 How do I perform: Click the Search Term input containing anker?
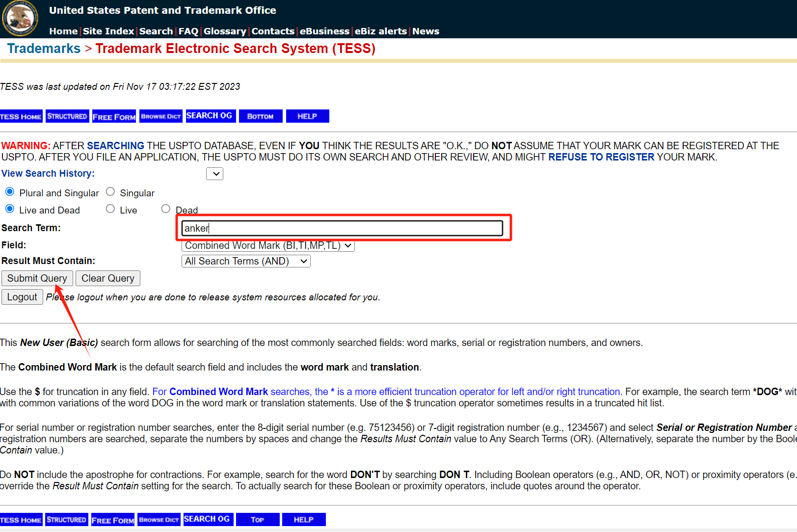(x=342, y=228)
